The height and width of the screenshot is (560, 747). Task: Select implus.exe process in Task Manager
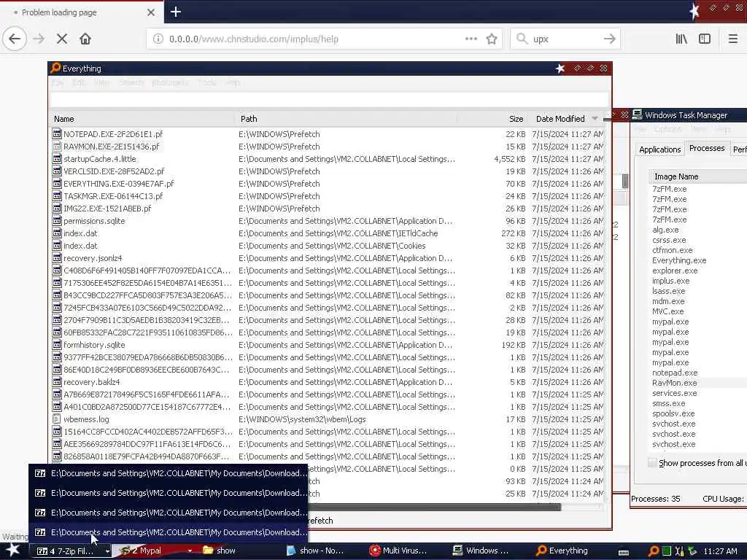[x=671, y=281]
